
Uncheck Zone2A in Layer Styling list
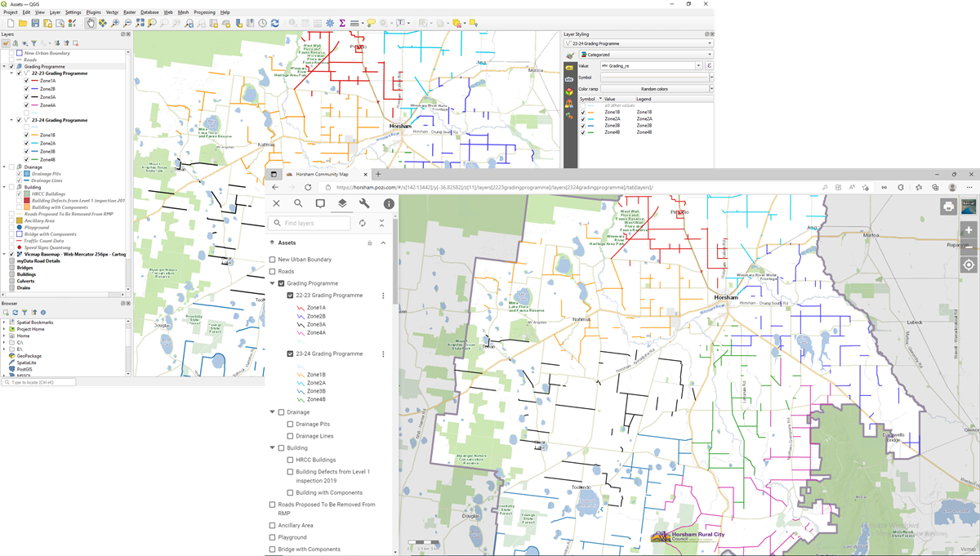pyautogui.click(x=582, y=118)
